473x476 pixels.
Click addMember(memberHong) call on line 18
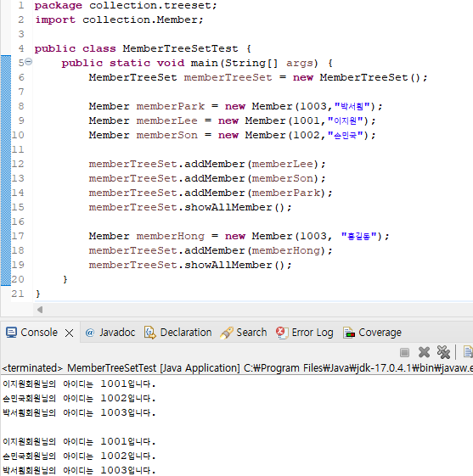click(255, 250)
